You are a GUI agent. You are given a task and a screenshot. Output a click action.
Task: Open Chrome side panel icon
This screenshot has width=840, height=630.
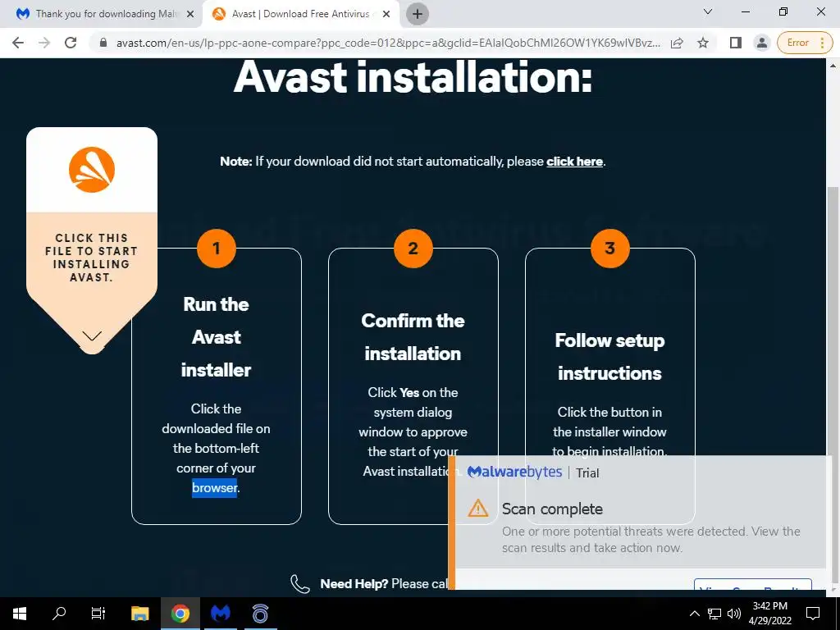[736, 43]
